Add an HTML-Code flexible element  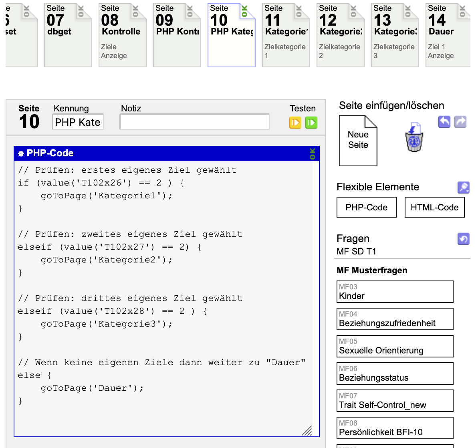(x=434, y=207)
